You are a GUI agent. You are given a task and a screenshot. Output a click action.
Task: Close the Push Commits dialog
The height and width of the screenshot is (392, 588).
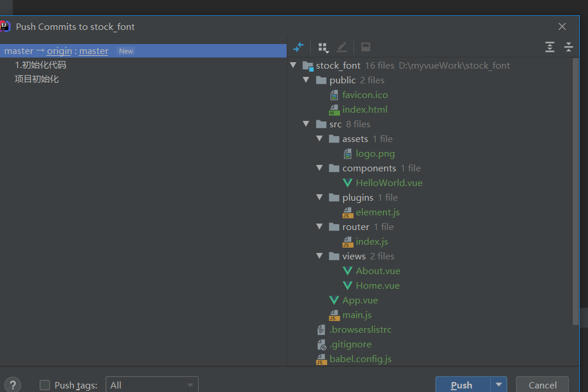562,26
